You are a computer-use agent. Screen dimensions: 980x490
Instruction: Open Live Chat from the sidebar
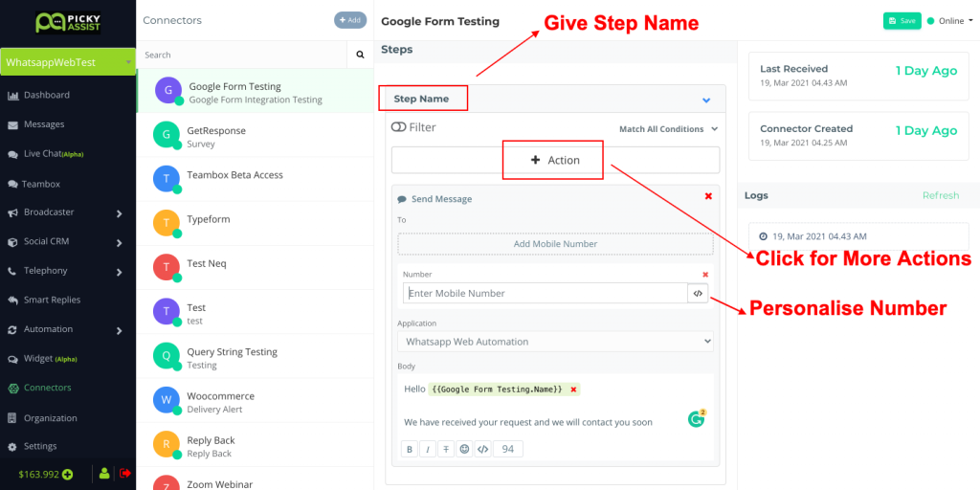[x=45, y=154]
